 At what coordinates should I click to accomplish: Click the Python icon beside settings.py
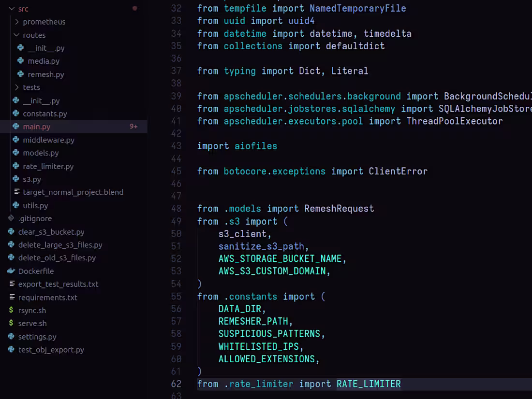coord(11,337)
